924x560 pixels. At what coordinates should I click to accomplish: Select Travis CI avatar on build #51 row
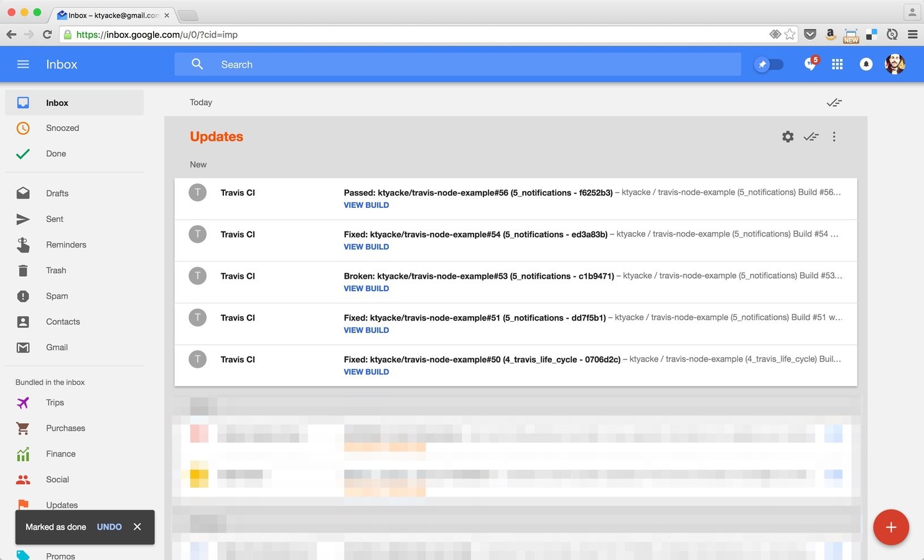pyautogui.click(x=198, y=317)
